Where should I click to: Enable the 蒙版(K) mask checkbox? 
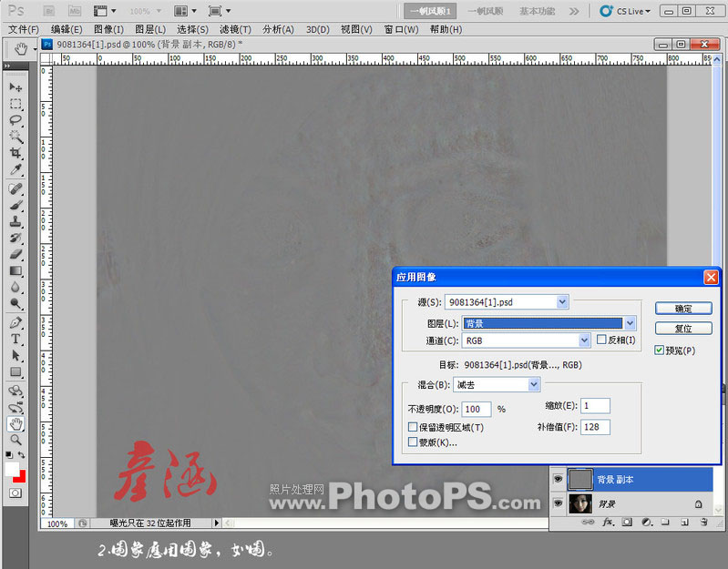412,442
